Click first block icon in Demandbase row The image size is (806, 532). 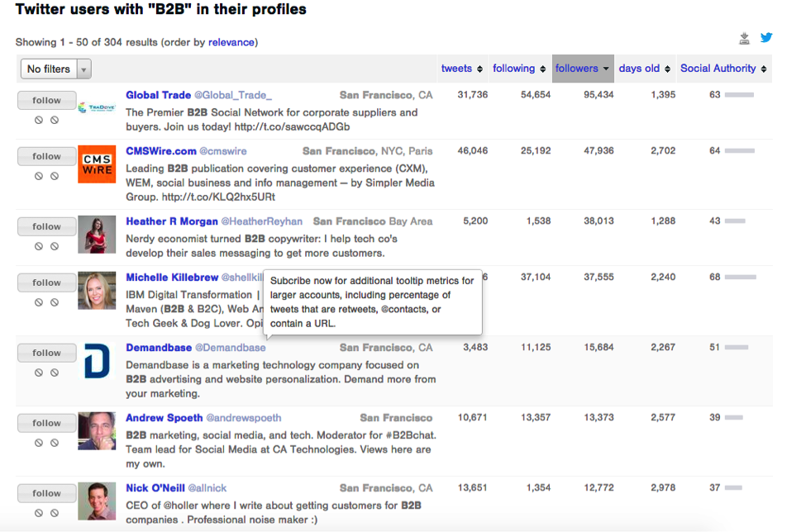pos(39,373)
